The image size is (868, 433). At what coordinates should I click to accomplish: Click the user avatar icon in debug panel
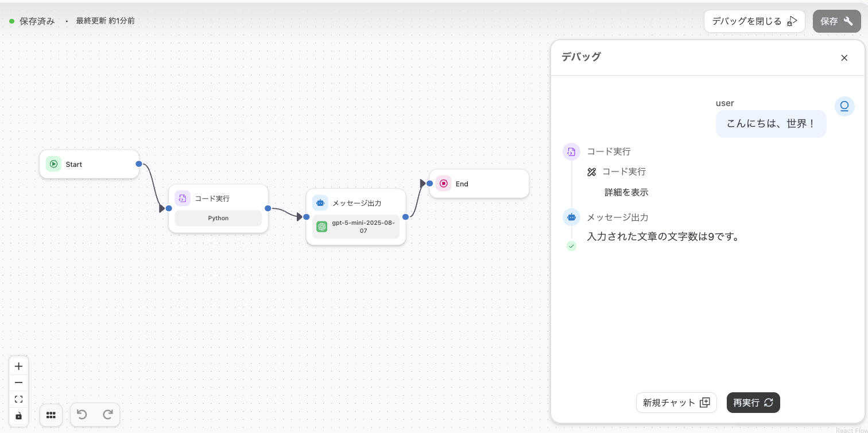pyautogui.click(x=844, y=106)
